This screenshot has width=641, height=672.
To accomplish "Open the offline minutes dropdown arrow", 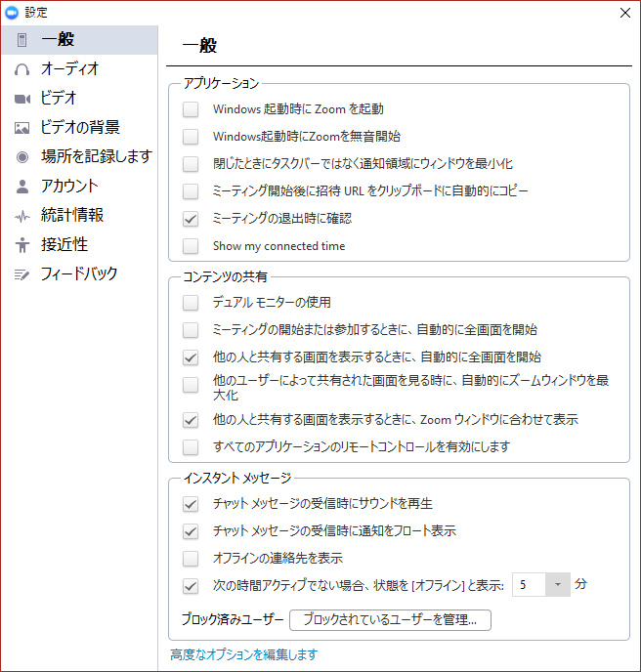I will click(557, 585).
